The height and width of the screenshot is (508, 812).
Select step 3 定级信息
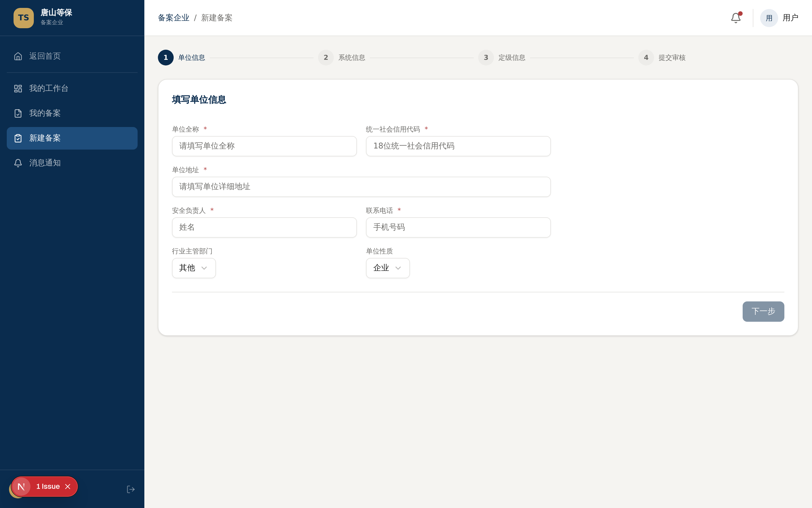(x=502, y=58)
